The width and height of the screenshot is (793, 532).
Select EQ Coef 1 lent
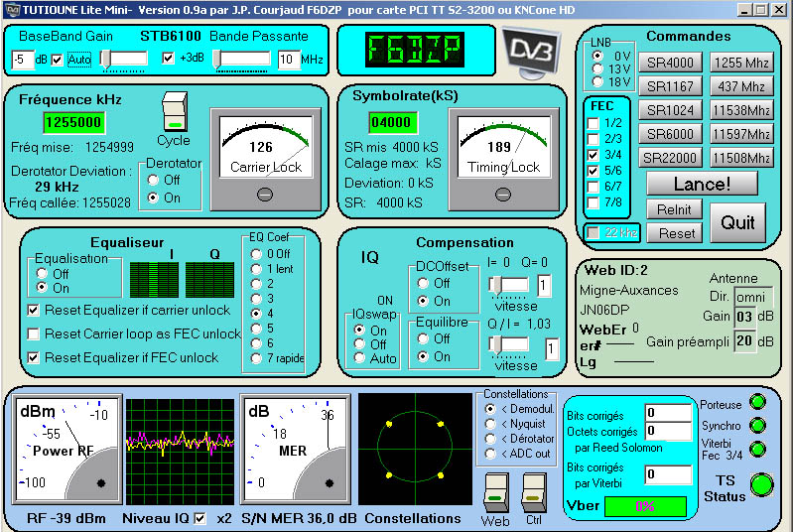256,269
